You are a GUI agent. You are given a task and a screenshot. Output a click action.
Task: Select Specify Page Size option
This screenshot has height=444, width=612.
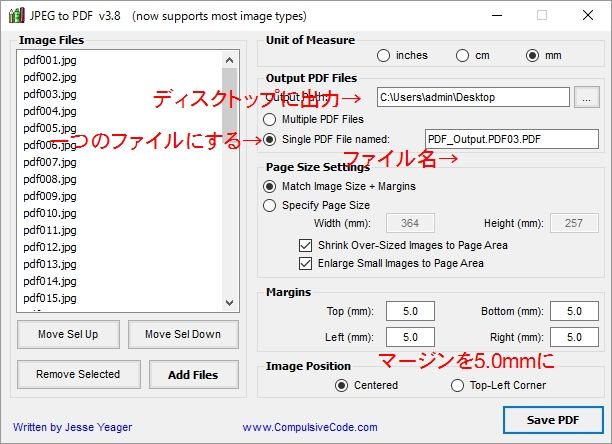click(x=269, y=205)
